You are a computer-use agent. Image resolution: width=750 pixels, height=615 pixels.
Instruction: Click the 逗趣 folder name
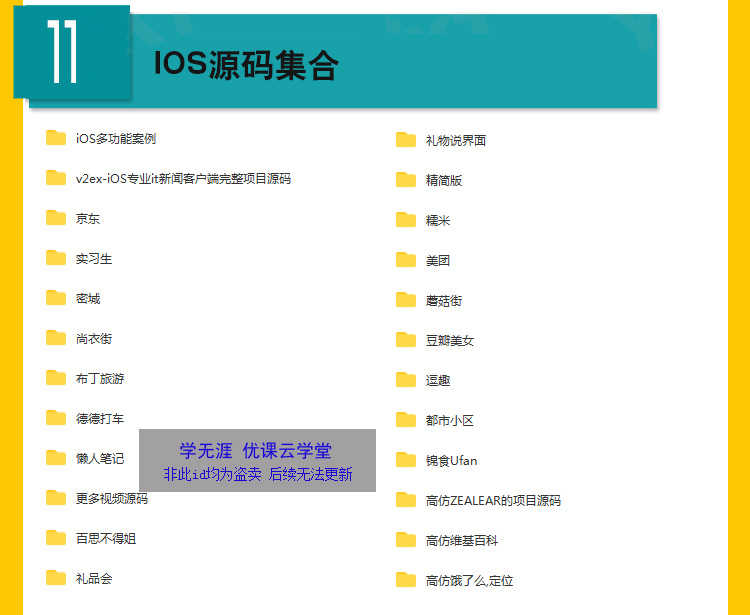click(x=438, y=381)
